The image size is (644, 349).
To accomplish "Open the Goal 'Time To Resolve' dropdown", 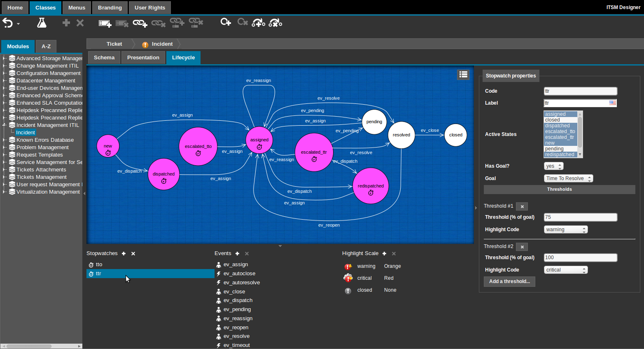I will pyautogui.click(x=568, y=178).
